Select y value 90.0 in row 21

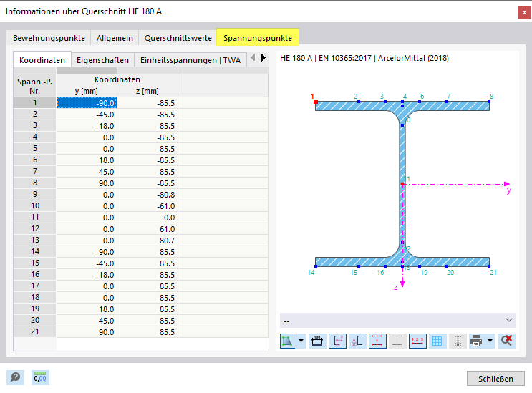coord(87,332)
